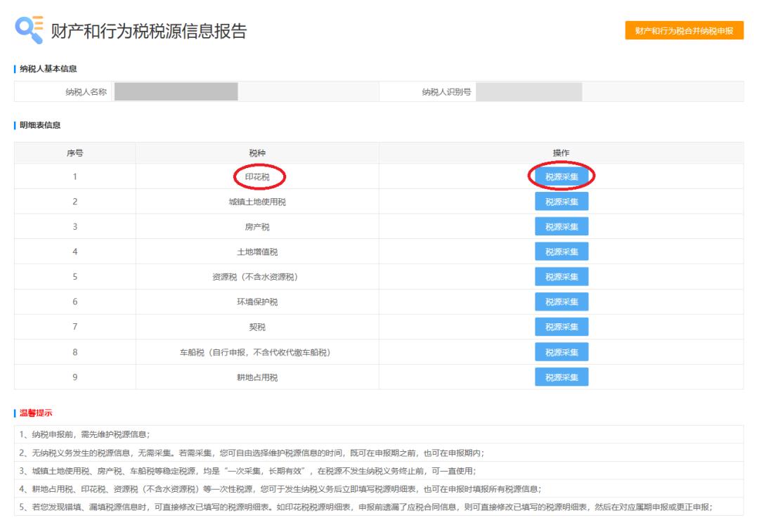
Task: Click 税源采集 for 环境保护税
Action: pos(560,301)
